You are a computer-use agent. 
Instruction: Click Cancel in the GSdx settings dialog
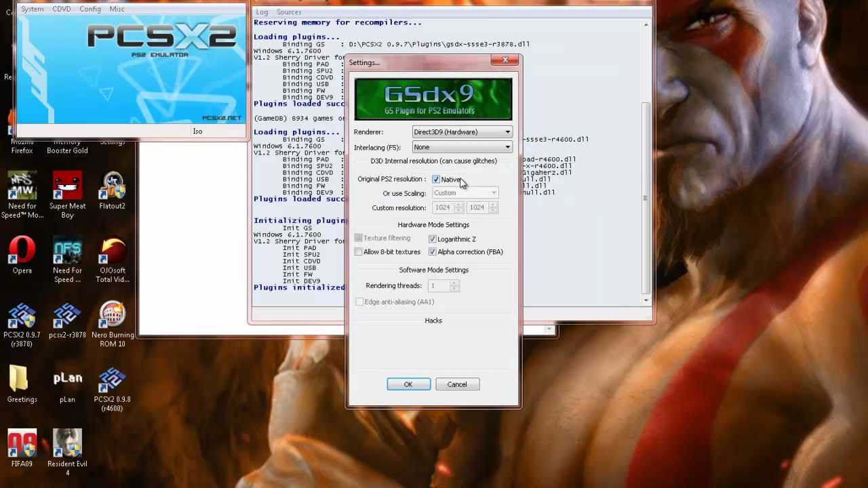457,384
